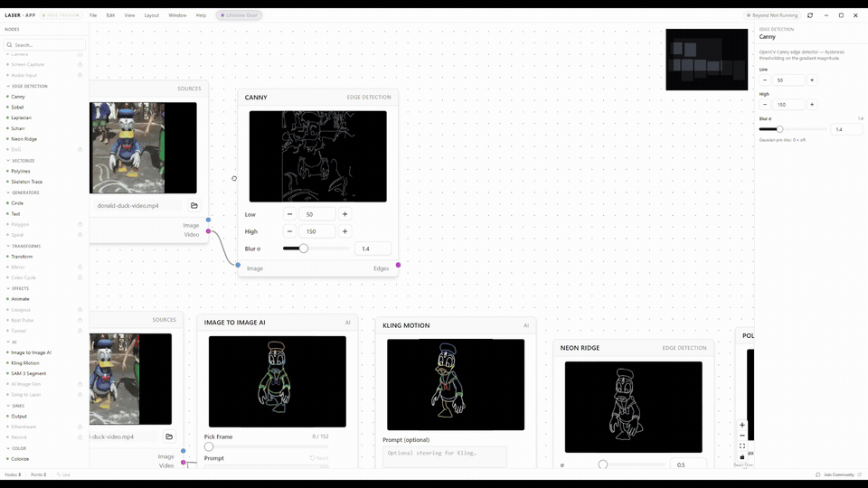Click the zoom out minus on canvas controls
The image size is (868, 488).
[742, 436]
